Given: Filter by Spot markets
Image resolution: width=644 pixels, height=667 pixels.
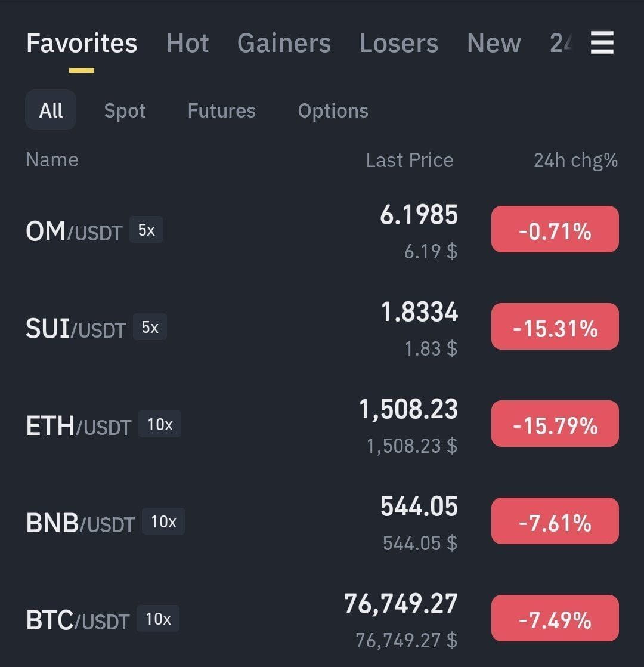Looking at the screenshot, I should click(x=125, y=110).
